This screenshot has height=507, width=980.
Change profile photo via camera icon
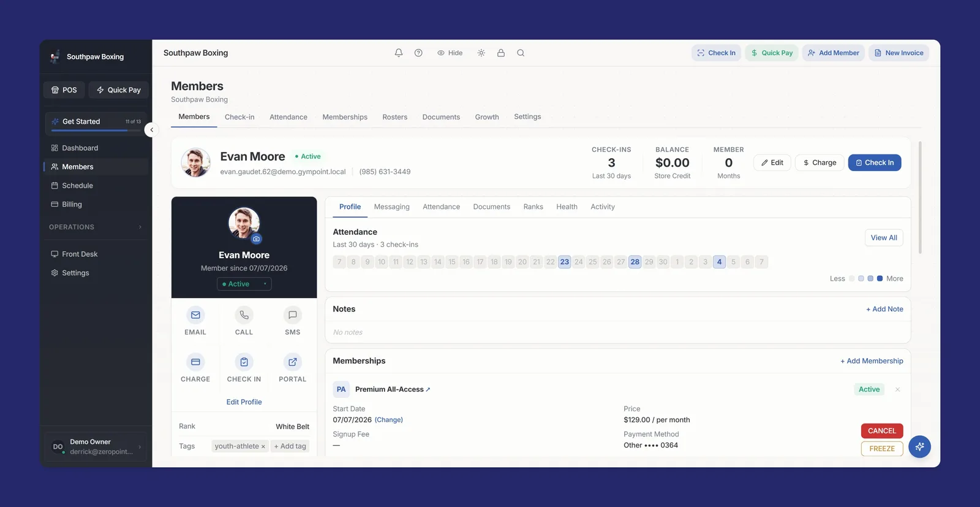(x=257, y=238)
